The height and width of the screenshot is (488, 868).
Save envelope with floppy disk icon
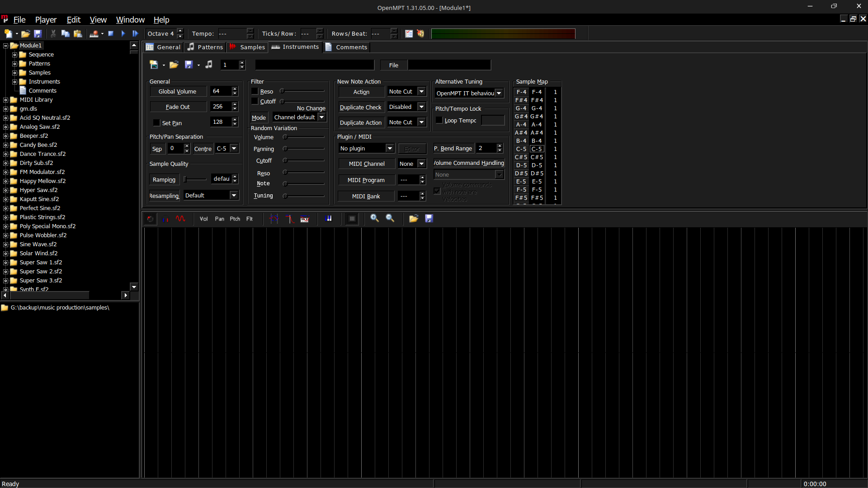(x=429, y=219)
